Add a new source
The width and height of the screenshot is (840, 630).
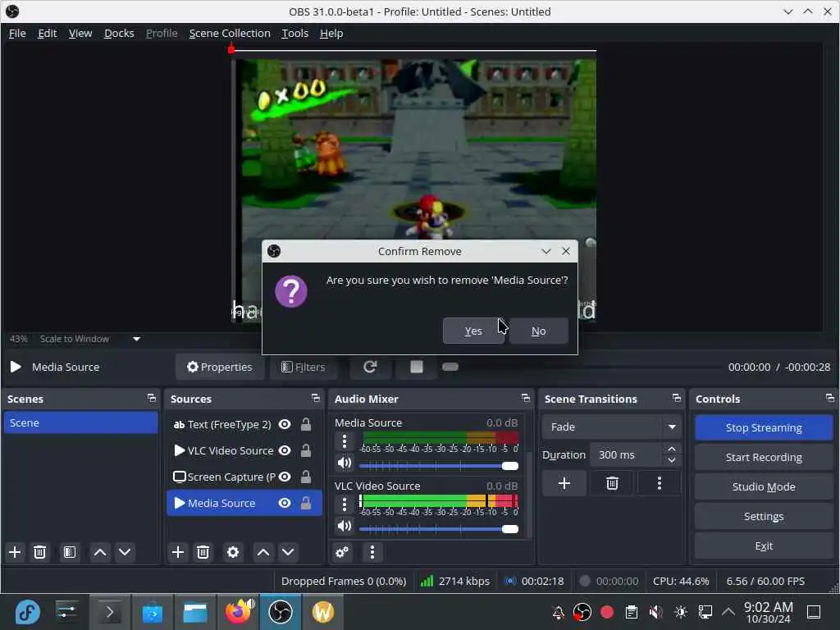point(178,552)
